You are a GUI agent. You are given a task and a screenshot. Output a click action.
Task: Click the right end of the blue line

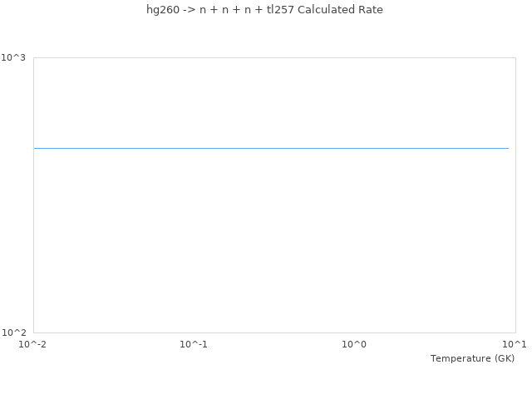508,148
